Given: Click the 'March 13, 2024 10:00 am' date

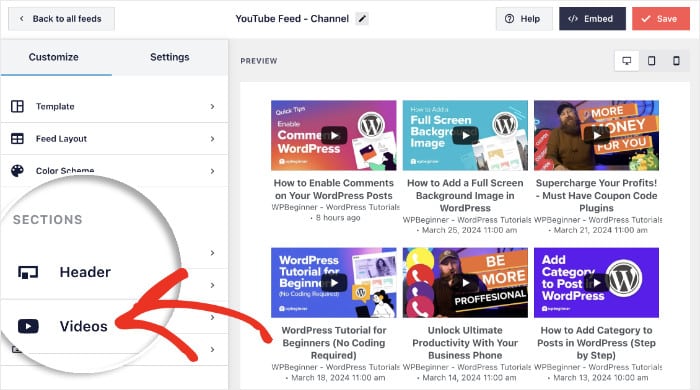Looking at the screenshot, I should coord(600,378).
